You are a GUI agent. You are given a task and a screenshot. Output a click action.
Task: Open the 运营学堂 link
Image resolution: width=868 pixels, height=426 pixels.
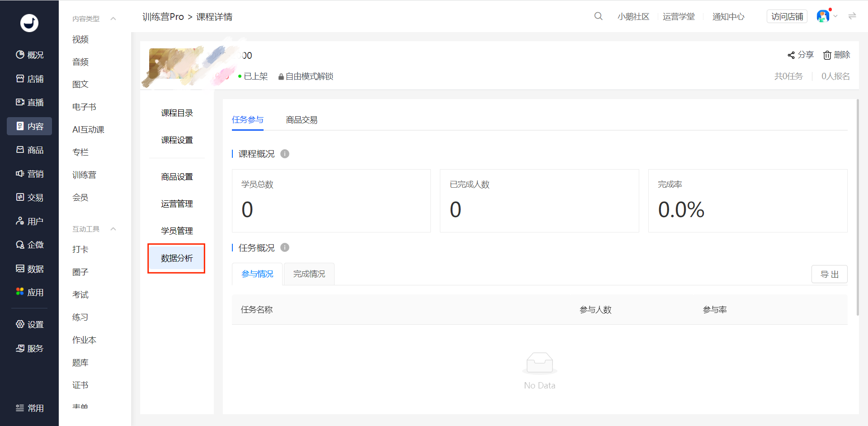679,17
